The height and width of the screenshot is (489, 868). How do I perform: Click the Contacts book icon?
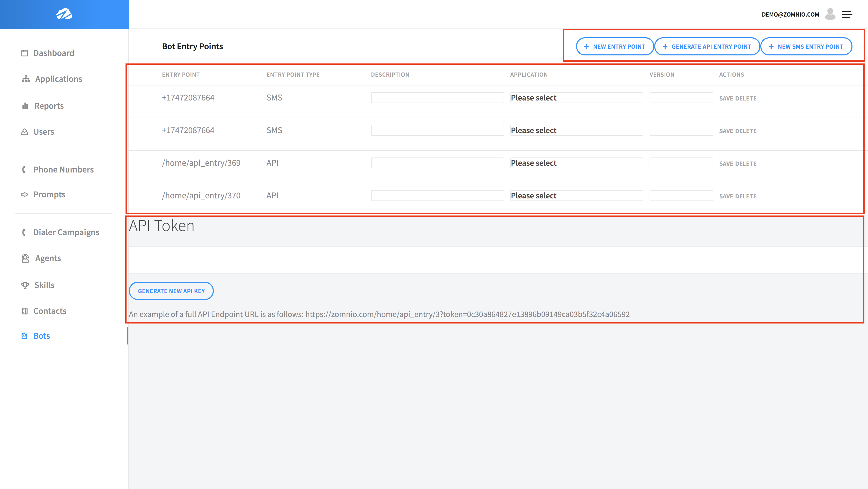25,311
